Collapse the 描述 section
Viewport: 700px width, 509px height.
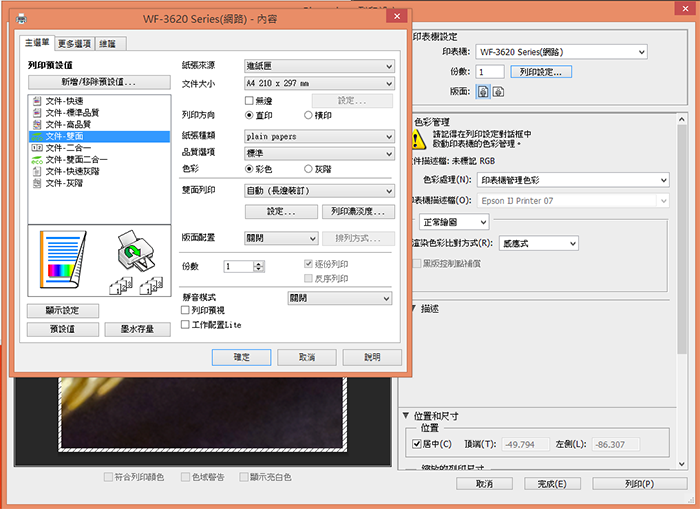click(x=414, y=308)
